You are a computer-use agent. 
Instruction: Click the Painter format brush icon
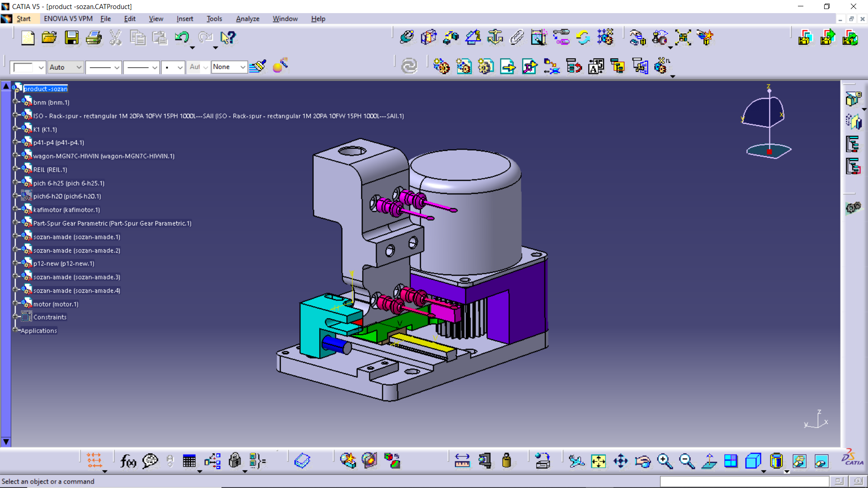point(258,67)
